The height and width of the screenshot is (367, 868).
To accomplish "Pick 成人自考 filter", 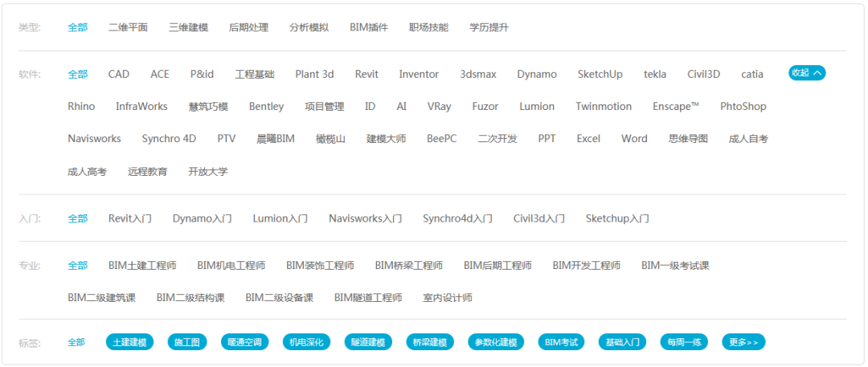I will [x=748, y=138].
